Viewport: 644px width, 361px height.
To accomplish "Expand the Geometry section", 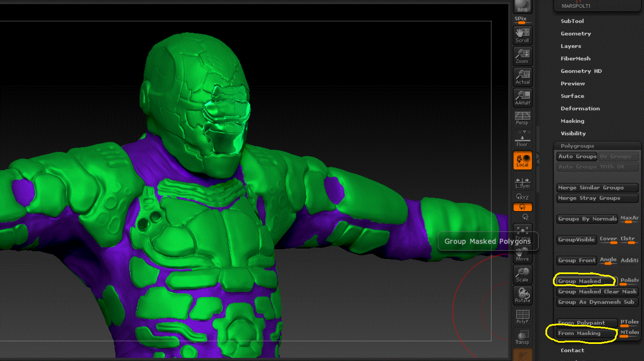I will pos(575,34).
